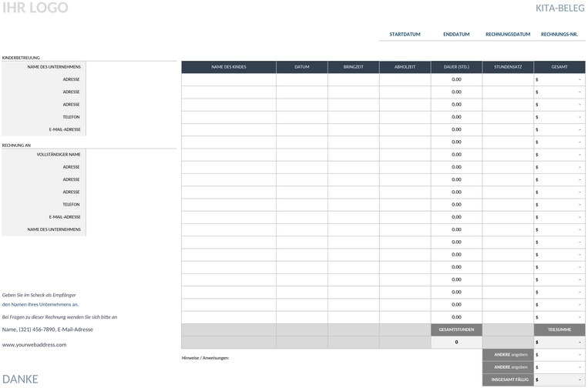
Task: Click the GESAMTSTUNDEN label cell
Action: 456,329
